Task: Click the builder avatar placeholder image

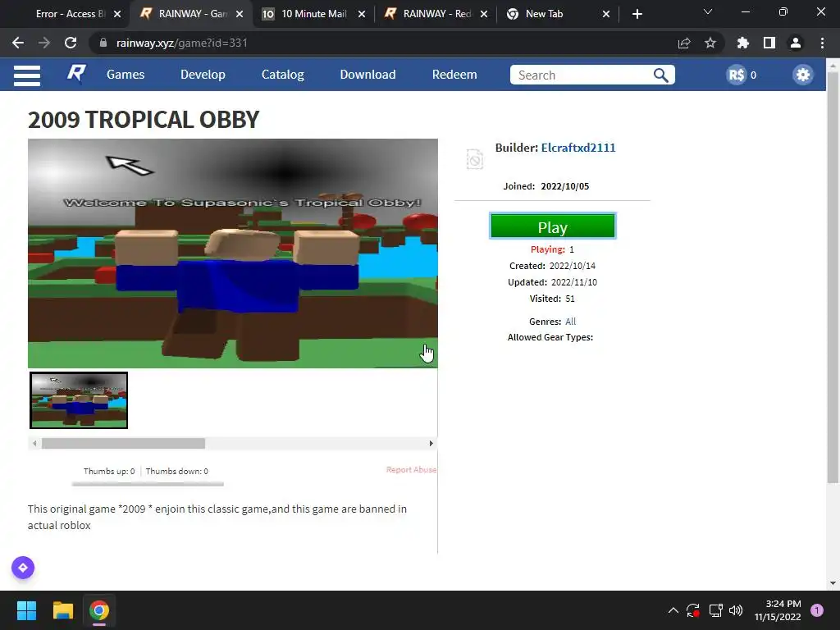Action: tap(475, 159)
